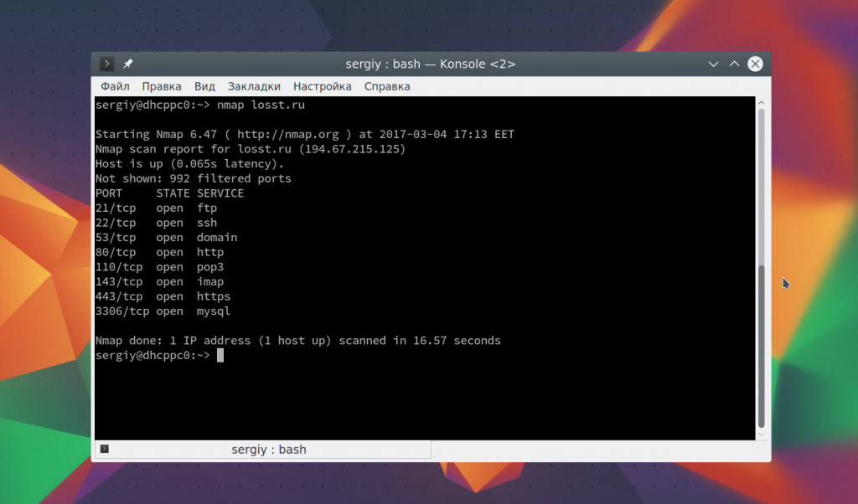Toggle the pin on all desktops icon

coord(128,64)
